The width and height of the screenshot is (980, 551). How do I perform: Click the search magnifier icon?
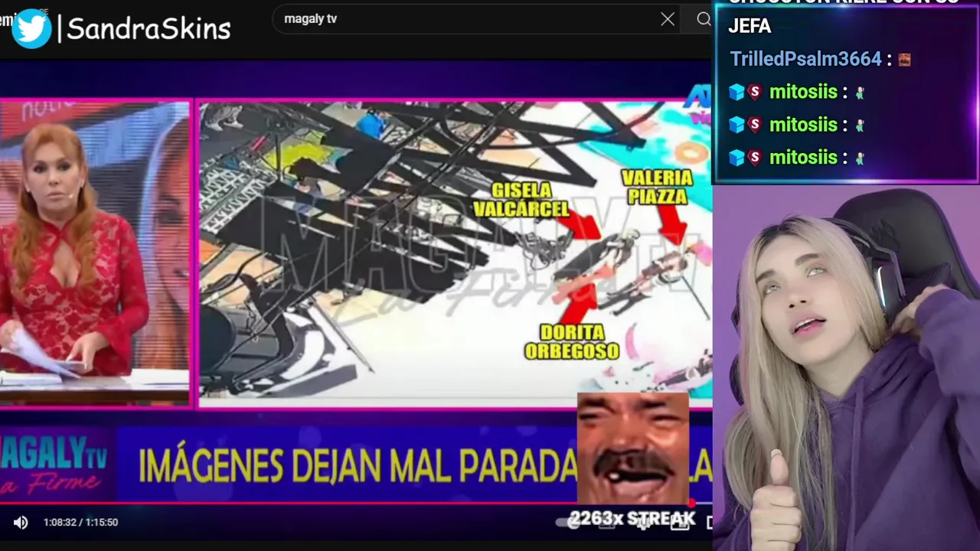coord(704,19)
